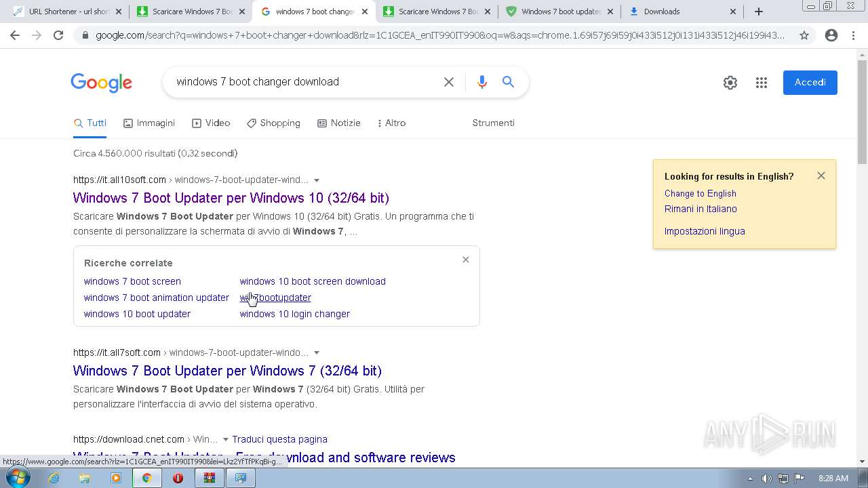
Task: Search related 'windows 10 boot updater'
Action: (137, 314)
